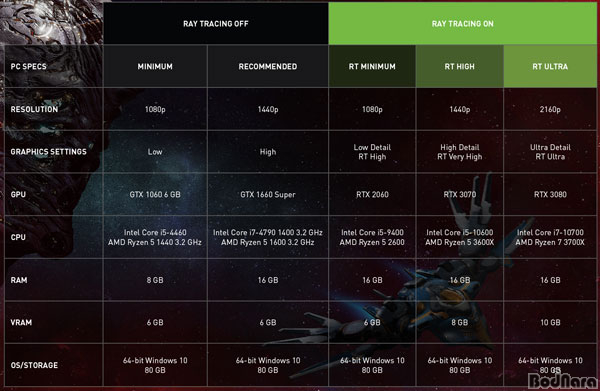Select the RT MINIMUM column header
Viewport: 600px width, 391px height.
click(x=372, y=66)
